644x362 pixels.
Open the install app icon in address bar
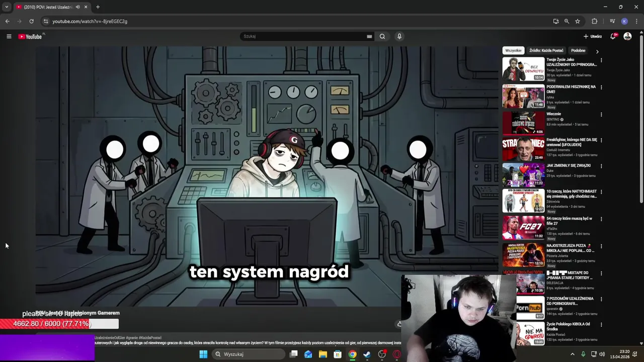[556, 21]
